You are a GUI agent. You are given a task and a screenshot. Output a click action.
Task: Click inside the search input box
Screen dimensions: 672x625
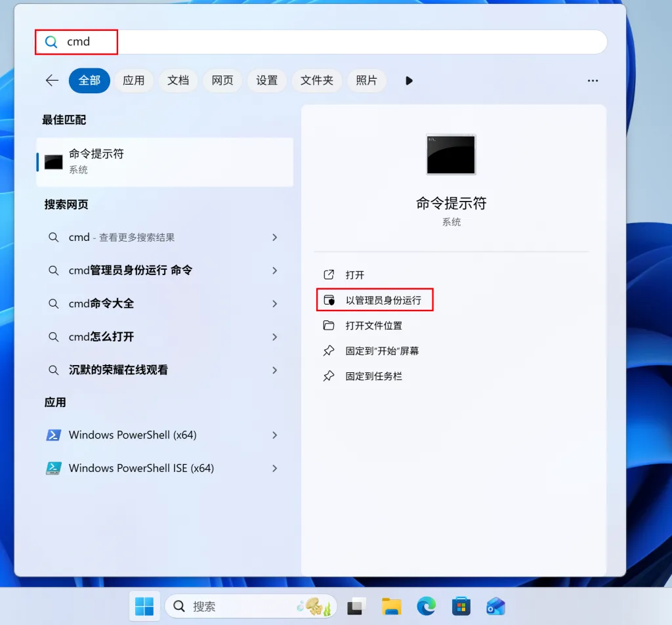click(197, 41)
